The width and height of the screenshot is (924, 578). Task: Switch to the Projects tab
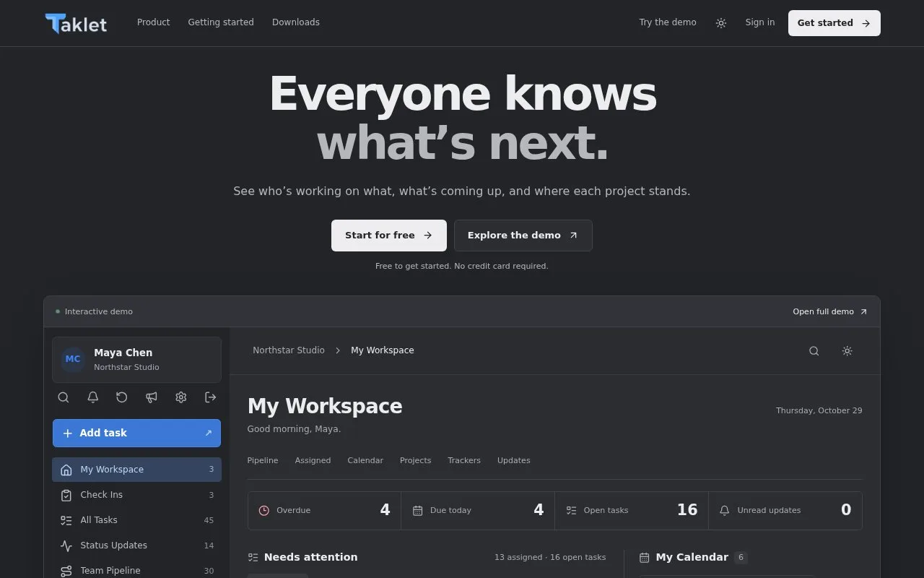[415, 460]
